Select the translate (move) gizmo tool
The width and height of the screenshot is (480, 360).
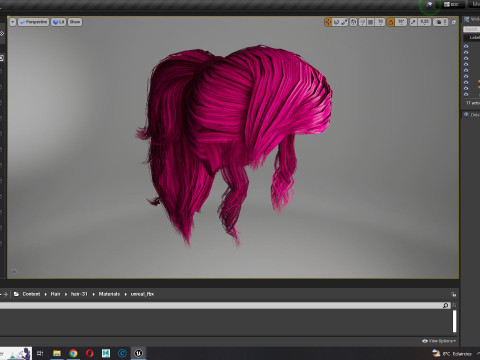click(x=328, y=22)
